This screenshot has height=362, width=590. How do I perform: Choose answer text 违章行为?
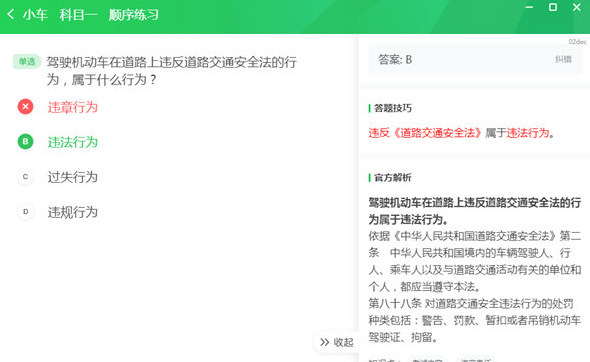[73, 107]
